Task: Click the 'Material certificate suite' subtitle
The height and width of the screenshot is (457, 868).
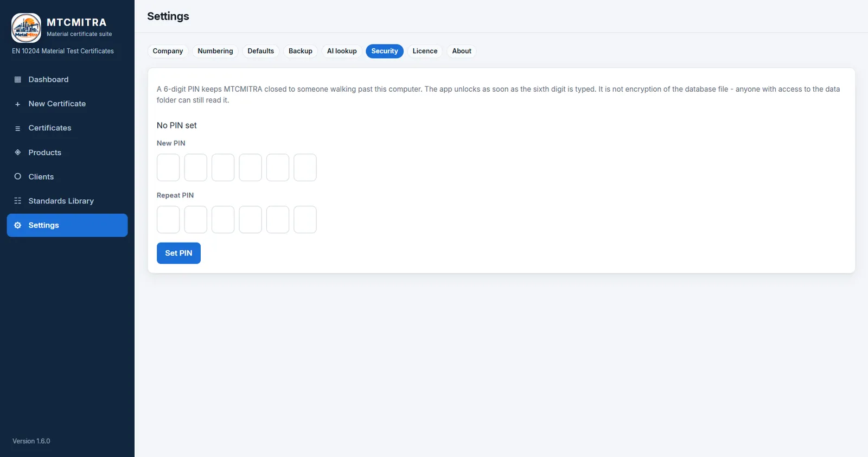Action: point(79,34)
